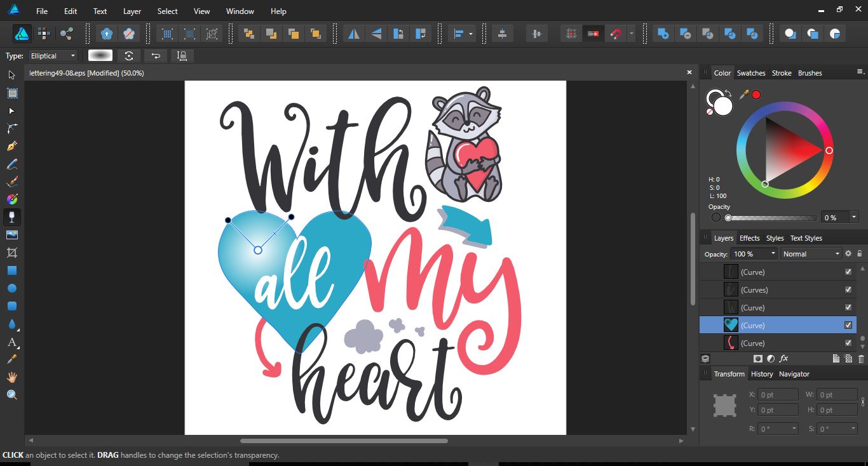Screen dimensions: 868x466
Task: Open the Layer menu
Action: point(132,11)
